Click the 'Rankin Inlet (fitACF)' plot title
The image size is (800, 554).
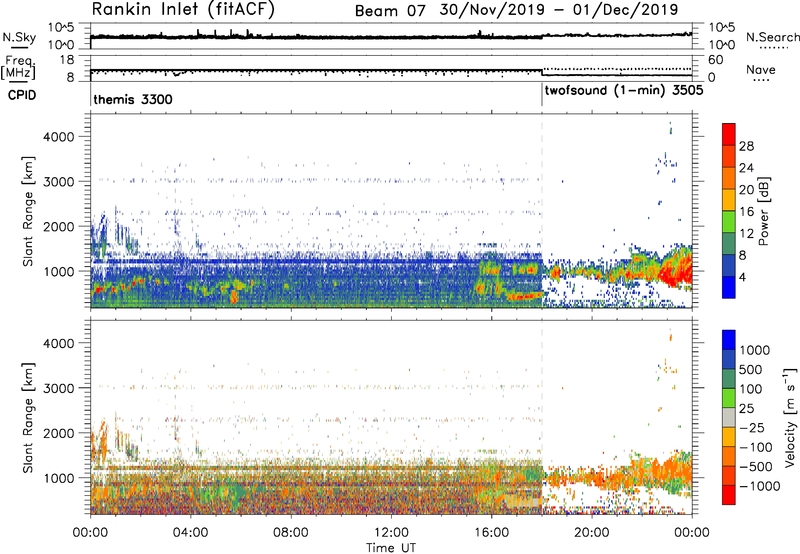pos(183,10)
